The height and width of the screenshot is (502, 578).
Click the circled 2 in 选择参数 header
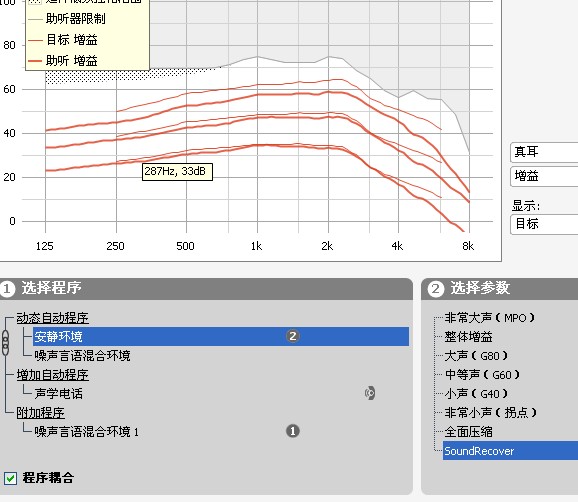point(435,289)
